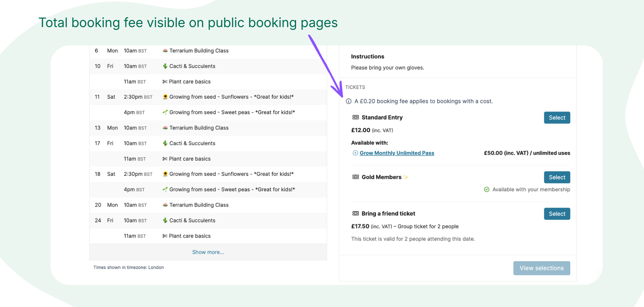Click the Bring a friend ticket icon

pos(356,213)
